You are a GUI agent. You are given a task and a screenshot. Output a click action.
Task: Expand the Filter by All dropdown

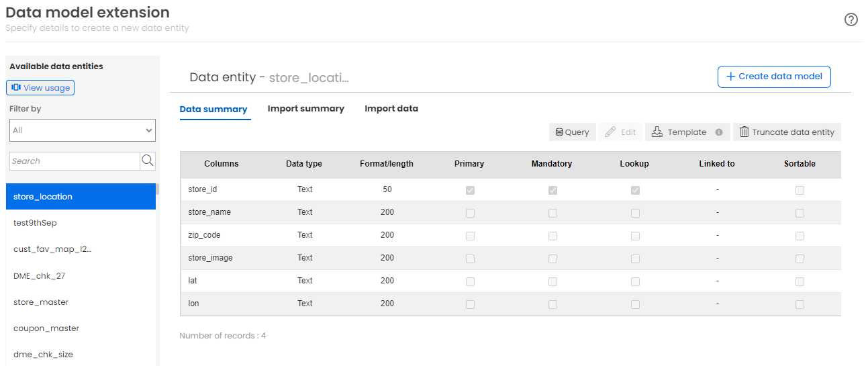83,130
